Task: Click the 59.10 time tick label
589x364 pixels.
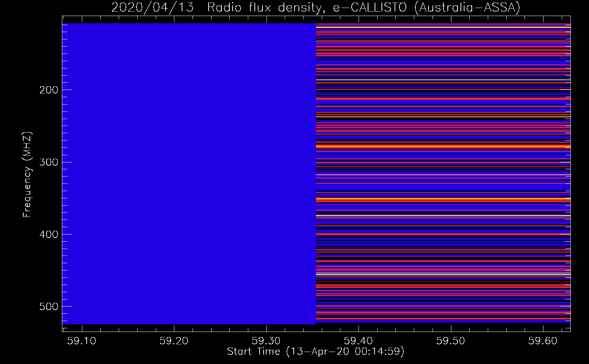Action: tap(82, 341)
